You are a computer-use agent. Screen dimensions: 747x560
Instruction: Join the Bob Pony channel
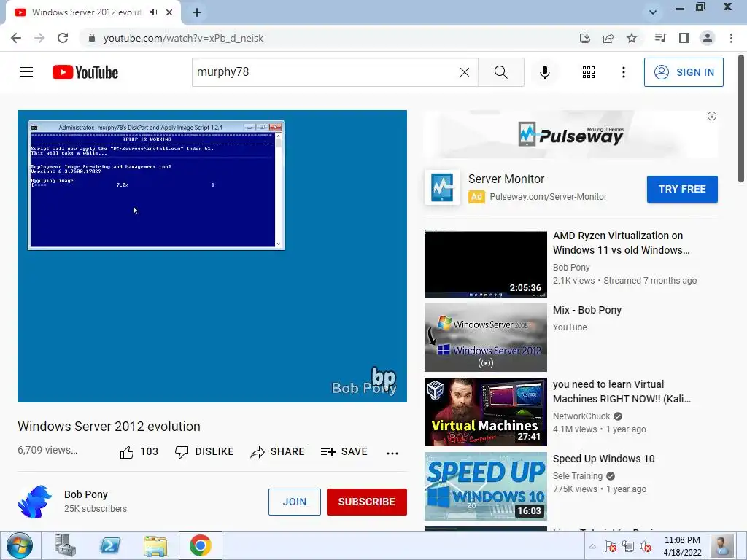(295, 502)
